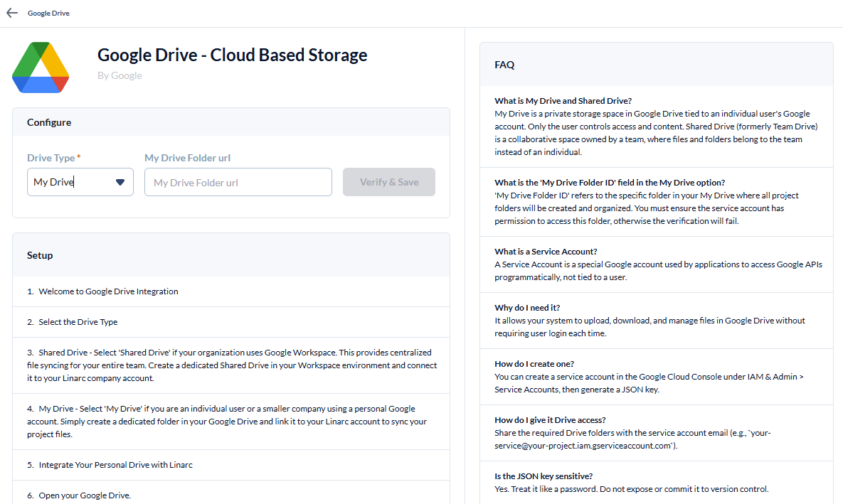Click 'Integrate Your Personal Drive with Linarc' step

tap(231, 465)
